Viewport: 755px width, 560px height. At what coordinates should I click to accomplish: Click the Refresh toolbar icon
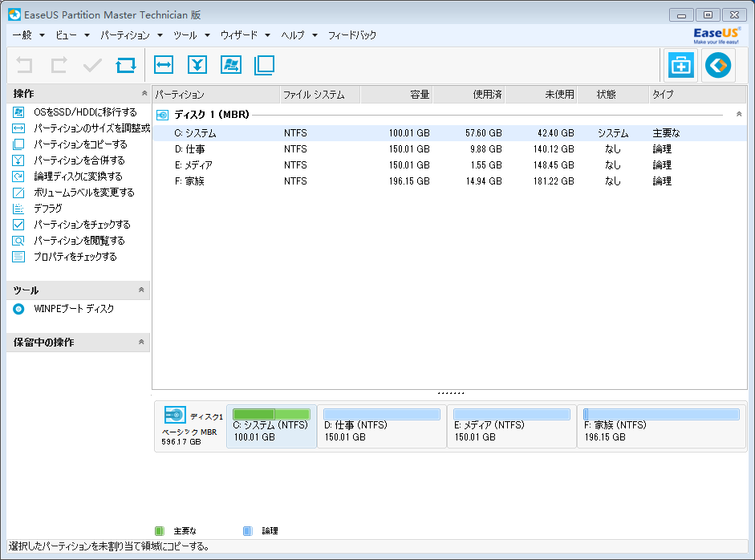(126, 65)
